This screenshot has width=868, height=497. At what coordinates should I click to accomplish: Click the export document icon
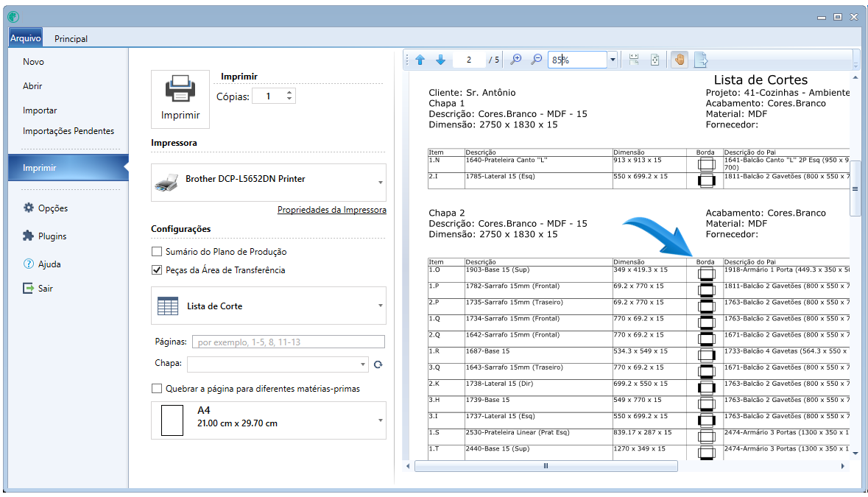(x=701, y=60)
